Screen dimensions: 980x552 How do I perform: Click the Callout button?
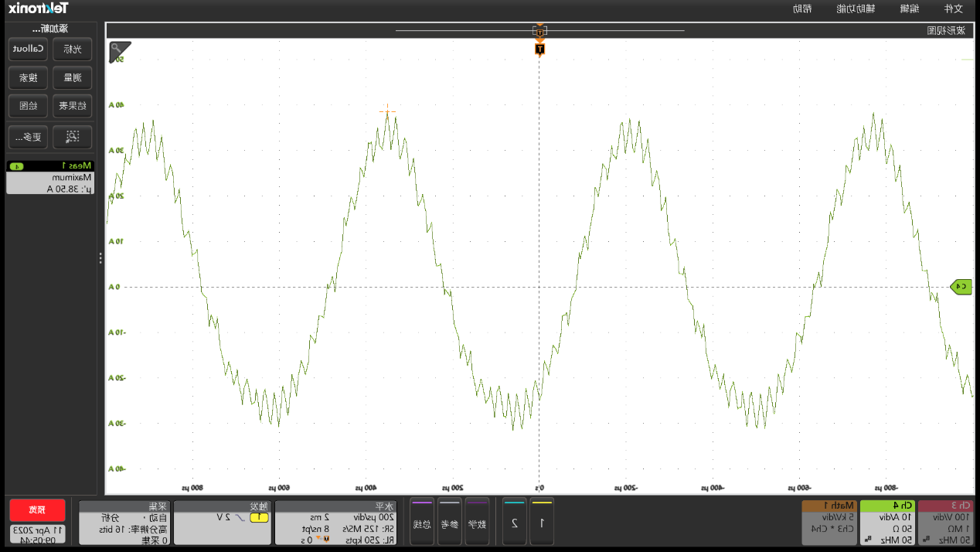point(29,49)
